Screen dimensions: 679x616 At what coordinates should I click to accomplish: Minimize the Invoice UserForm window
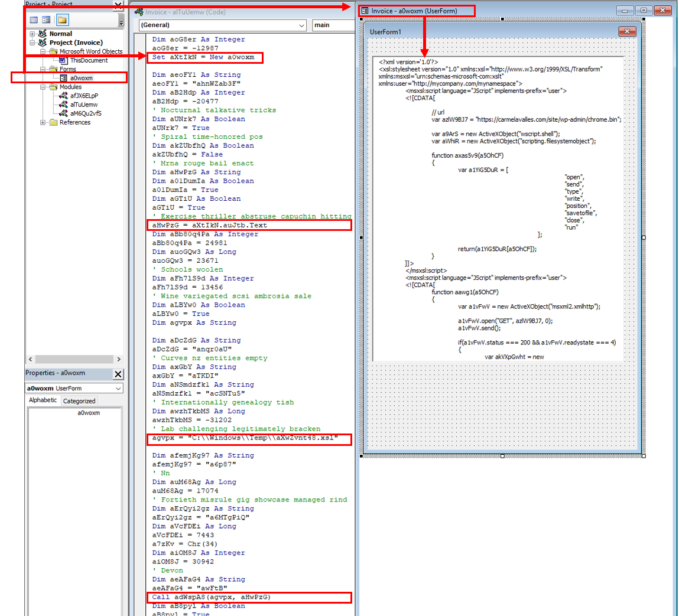coord(625,11)
